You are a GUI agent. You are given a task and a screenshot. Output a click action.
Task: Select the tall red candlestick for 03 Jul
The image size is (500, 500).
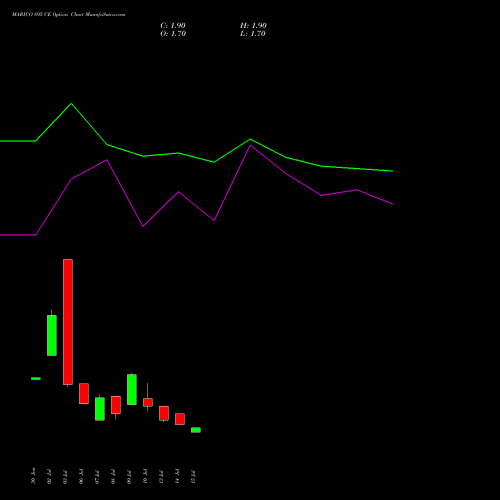[x=68, y=322]
